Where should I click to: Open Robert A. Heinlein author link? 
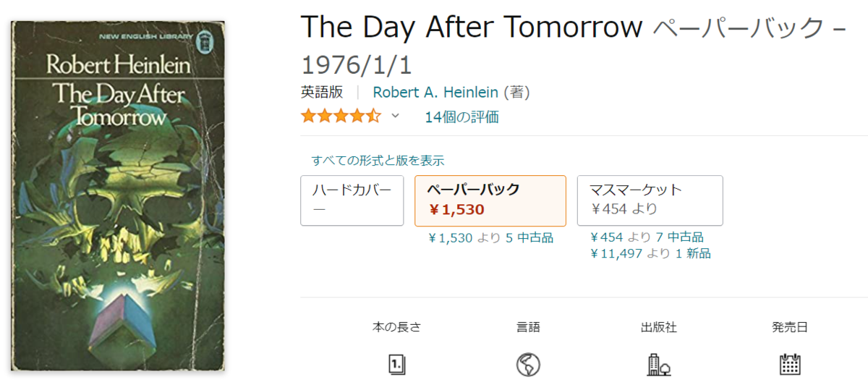(435, 93)
